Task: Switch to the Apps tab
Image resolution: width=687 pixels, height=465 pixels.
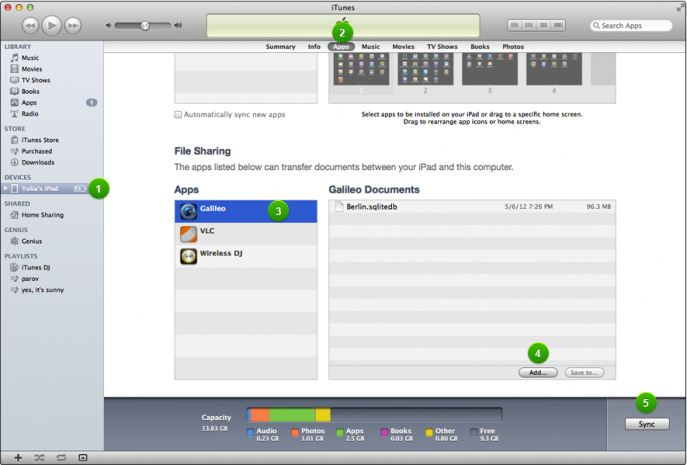Action: [341, 46]
